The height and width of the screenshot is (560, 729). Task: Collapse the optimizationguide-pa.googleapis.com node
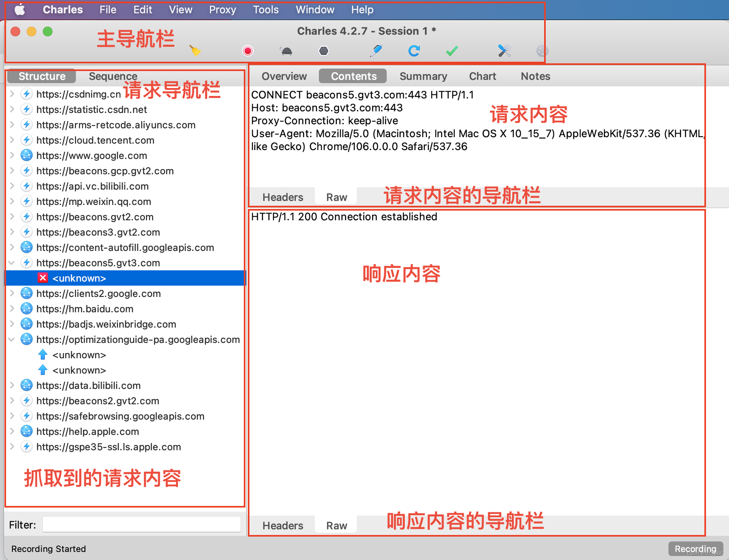(12, 339)
